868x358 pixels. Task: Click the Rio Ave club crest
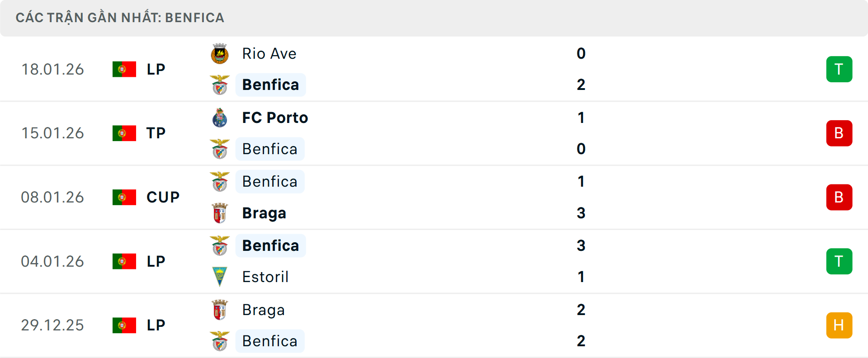pyautogui.click(x=220, y=53)
